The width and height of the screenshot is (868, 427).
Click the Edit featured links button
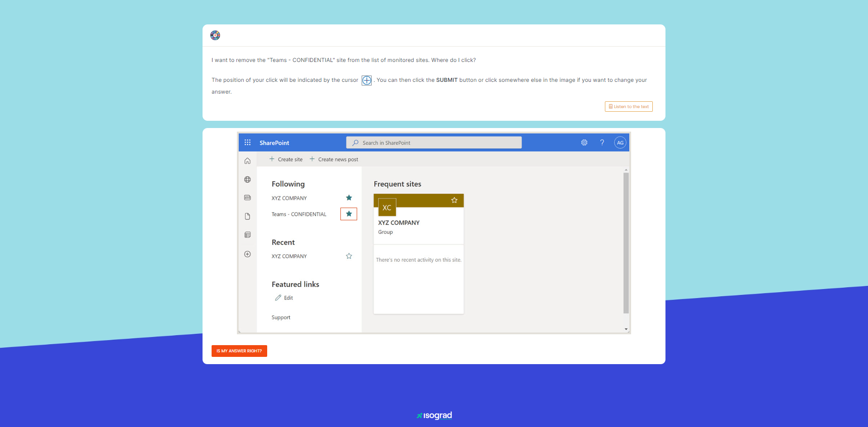[x=284, y=298]
